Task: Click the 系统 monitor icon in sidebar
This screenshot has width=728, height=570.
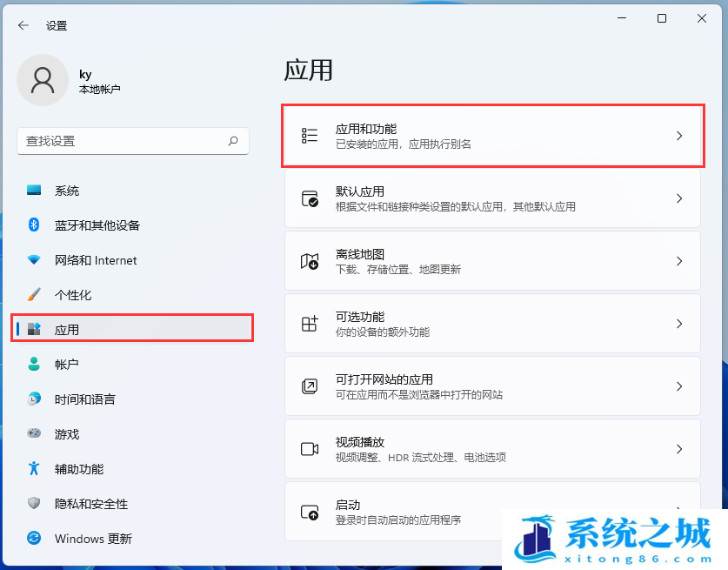Action: click(x=34, y=191)
